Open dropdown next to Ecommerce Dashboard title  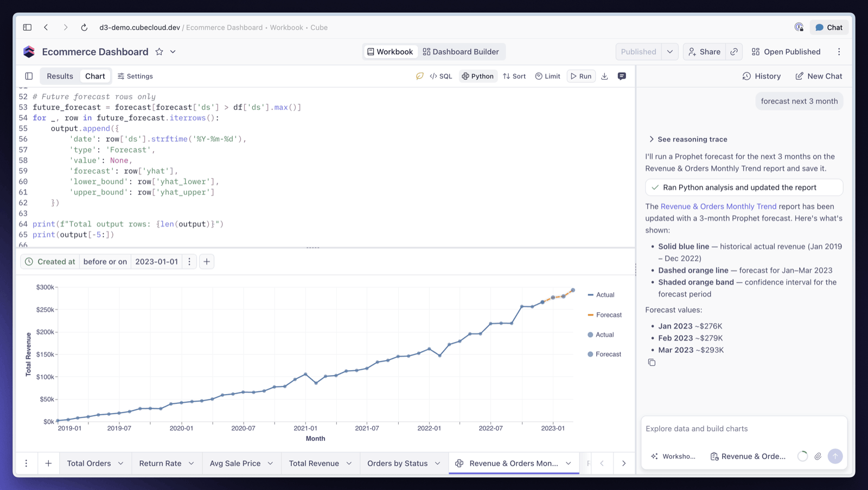173,51
